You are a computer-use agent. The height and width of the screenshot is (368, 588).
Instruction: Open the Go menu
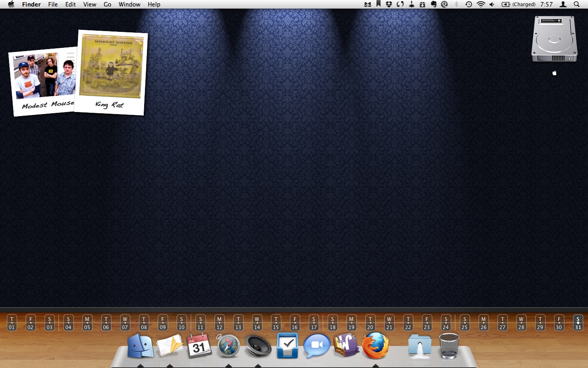(x=107, y=4)
